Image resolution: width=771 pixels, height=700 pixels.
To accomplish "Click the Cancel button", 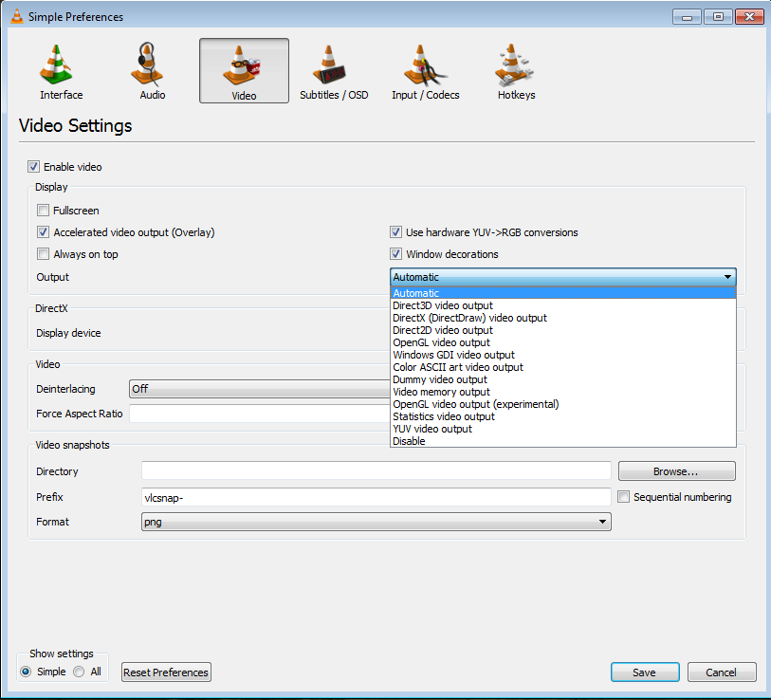I will coord(722,672).
